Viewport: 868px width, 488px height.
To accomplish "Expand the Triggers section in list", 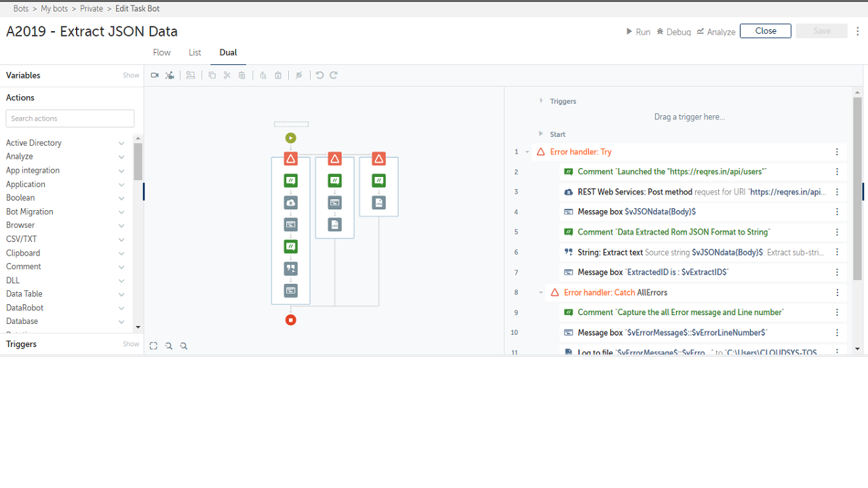I will [x=541, y=101].
